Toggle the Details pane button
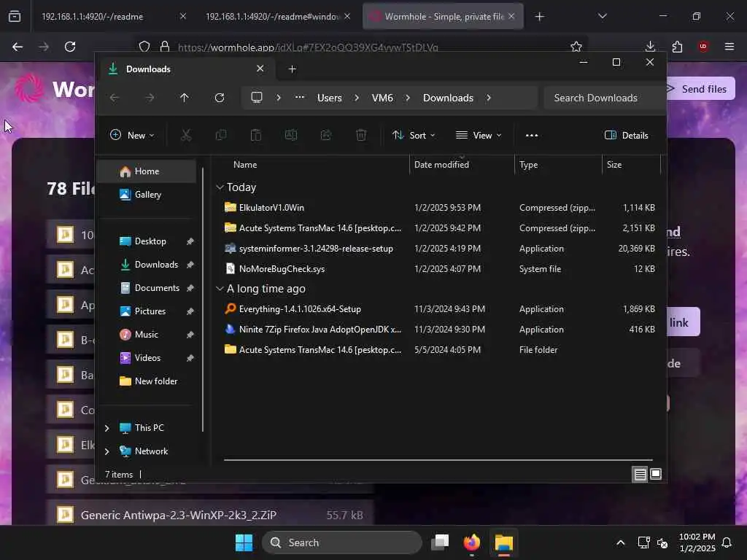Image resolution: width=747 pixels, height=560 pixels. click(x=627, y=135)
